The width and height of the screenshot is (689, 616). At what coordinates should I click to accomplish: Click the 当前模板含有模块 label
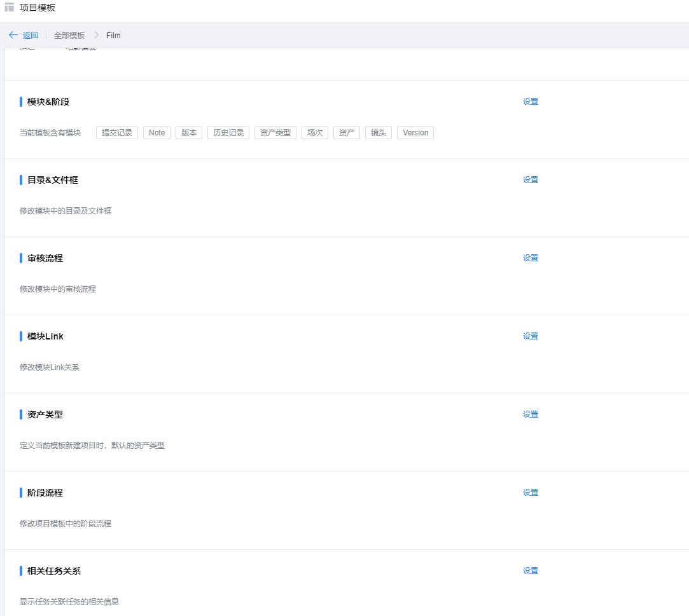[x=50, y=133]
